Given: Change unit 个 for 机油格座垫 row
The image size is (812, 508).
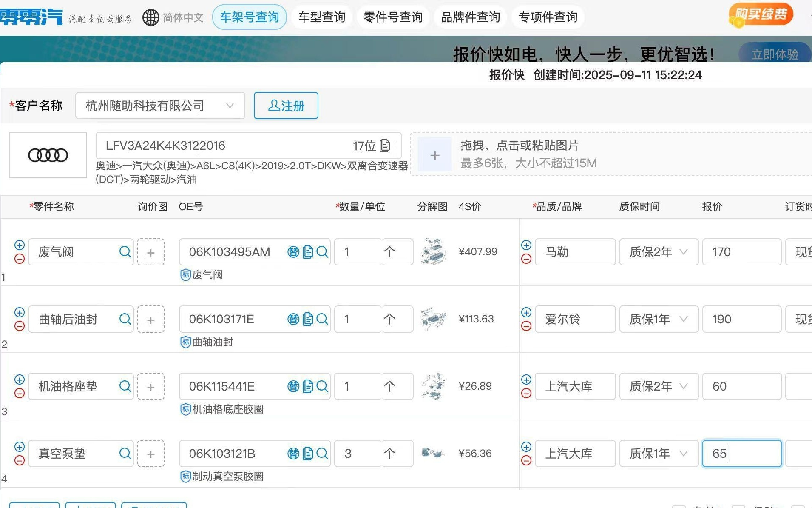Looking at the screenshot, I should [397, 386].
